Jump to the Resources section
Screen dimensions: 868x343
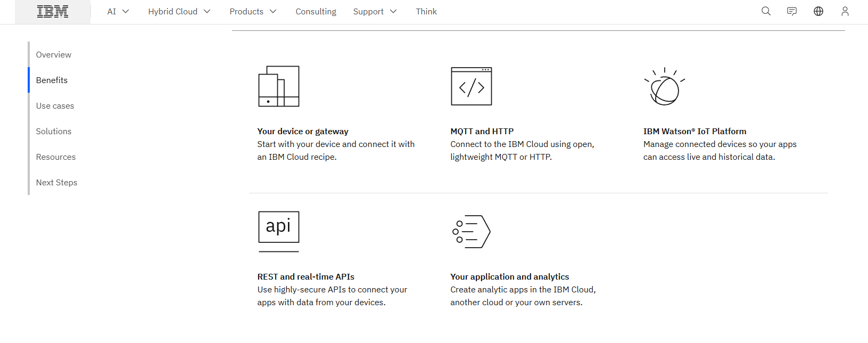click(x=56, y=157)
